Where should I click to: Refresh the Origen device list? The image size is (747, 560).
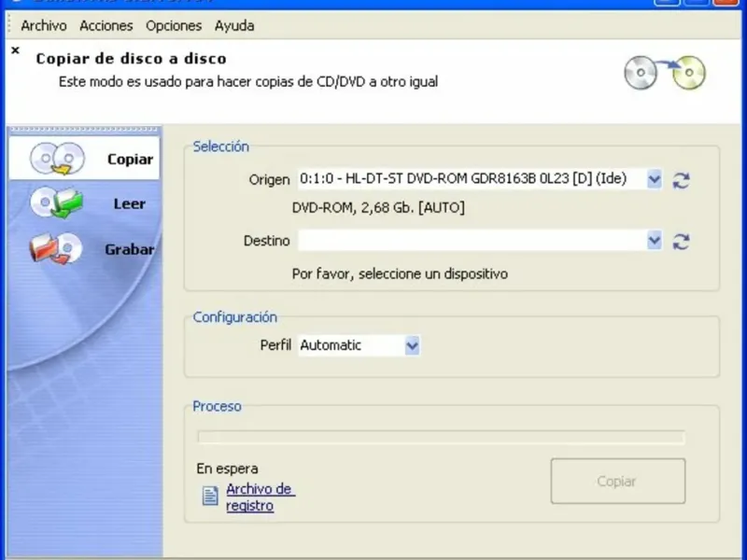(x=681, y=180)
